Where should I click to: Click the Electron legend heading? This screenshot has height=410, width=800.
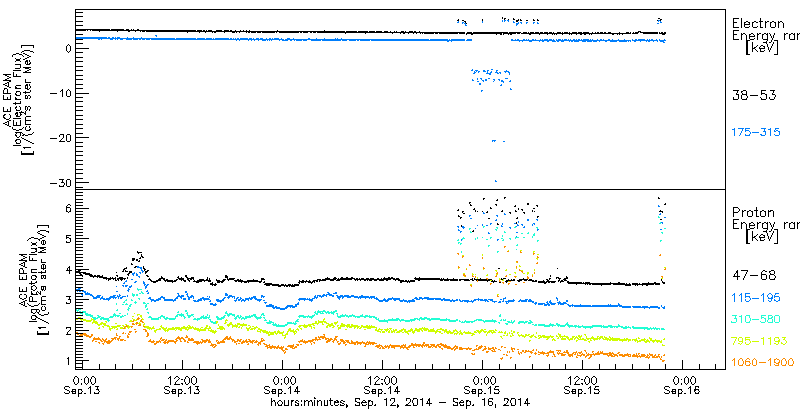click(758, 23)
